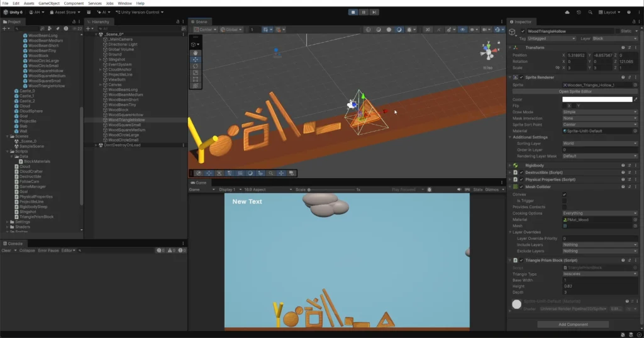Toggle the Is Trigger checkbox
The height and width of the screenshot is (338, 644).
click(x=564, y=201)
